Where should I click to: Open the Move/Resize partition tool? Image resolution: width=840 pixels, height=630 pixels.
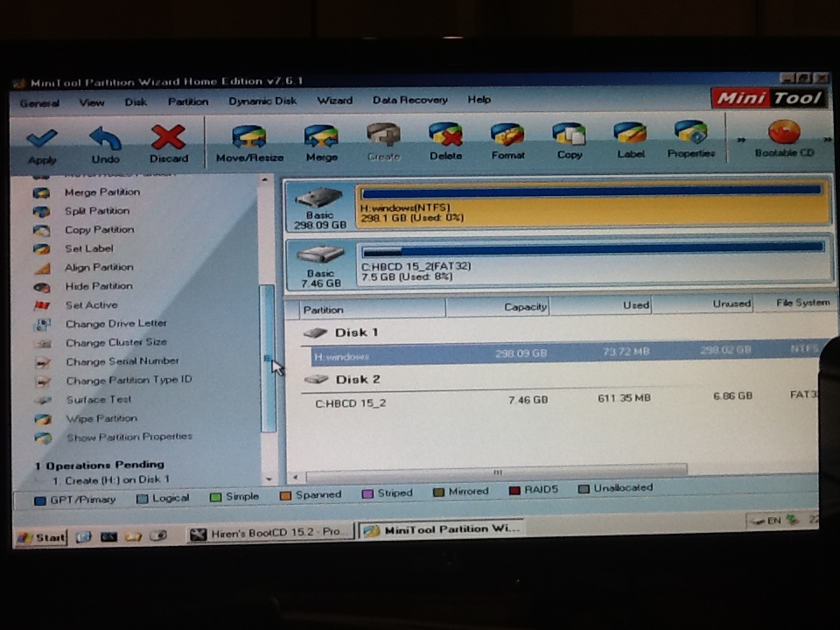point(249,143)
